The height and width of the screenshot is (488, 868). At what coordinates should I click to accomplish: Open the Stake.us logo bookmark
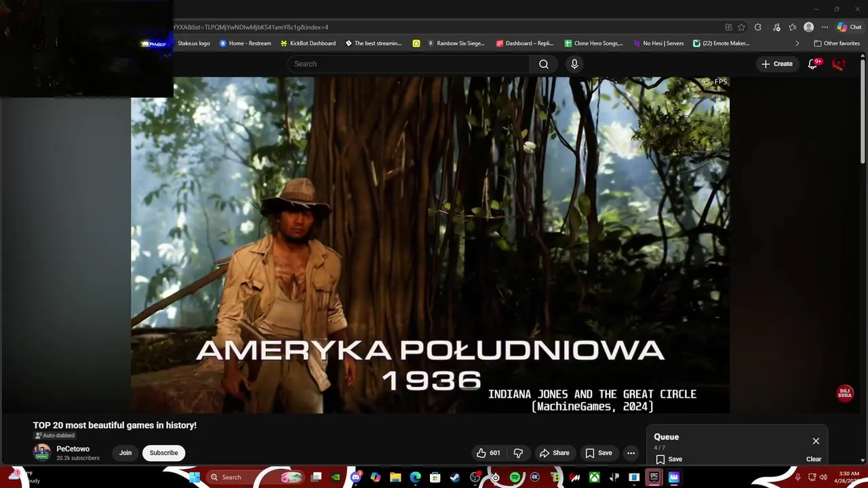click(x=193, y=43)
